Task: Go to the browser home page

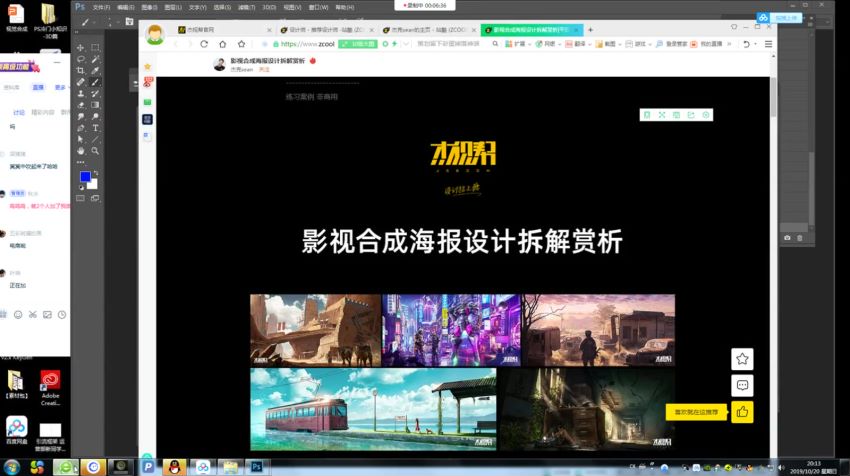Action: [x=222, y=44]
